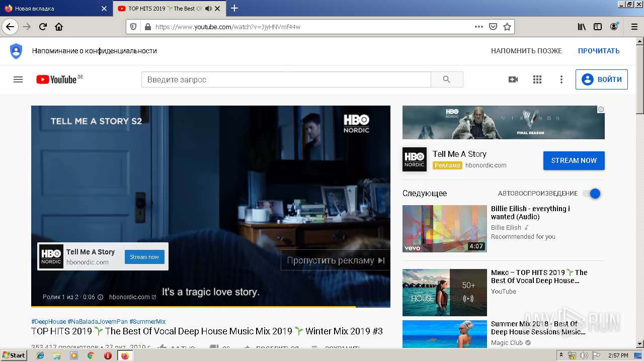The image size is (644, 362).
Task: Go back to previous page
Action: (10, 27)
